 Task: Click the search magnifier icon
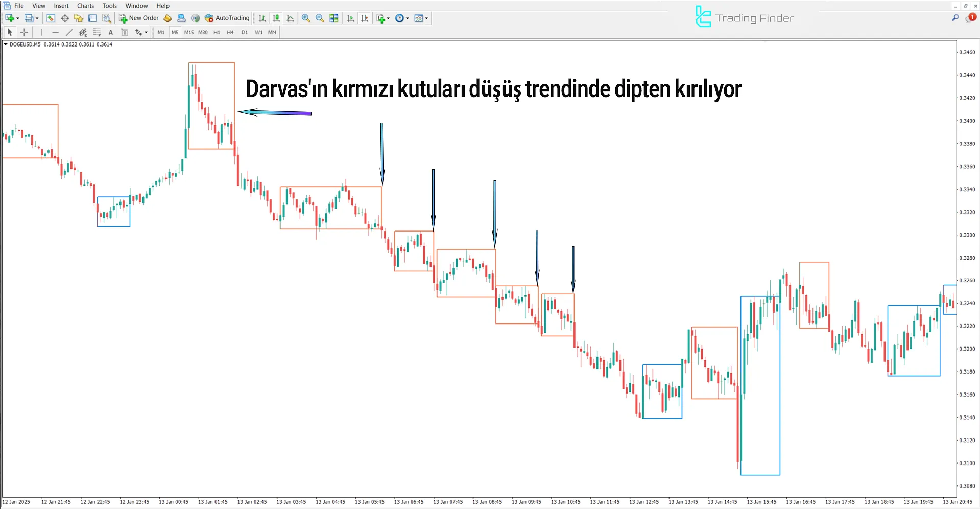tap(955, 18)
